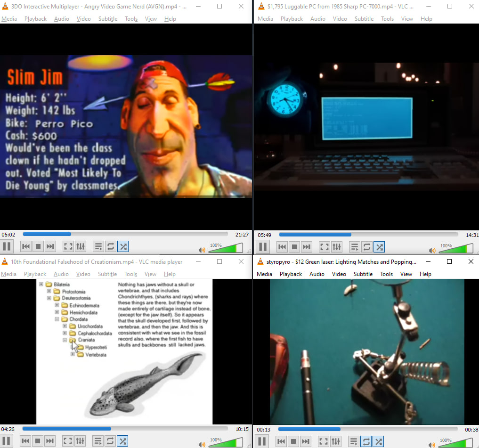
Task: Click the seek bar in the Luggable PC window
Action: click(368, 235)
